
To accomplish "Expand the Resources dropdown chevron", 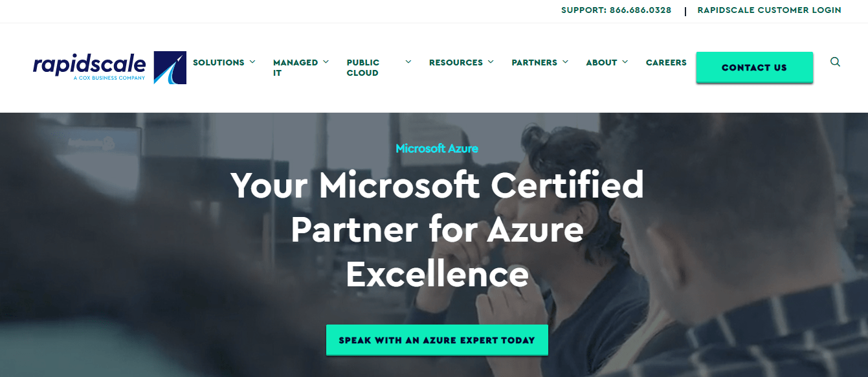I will click(x=491, y=62).
